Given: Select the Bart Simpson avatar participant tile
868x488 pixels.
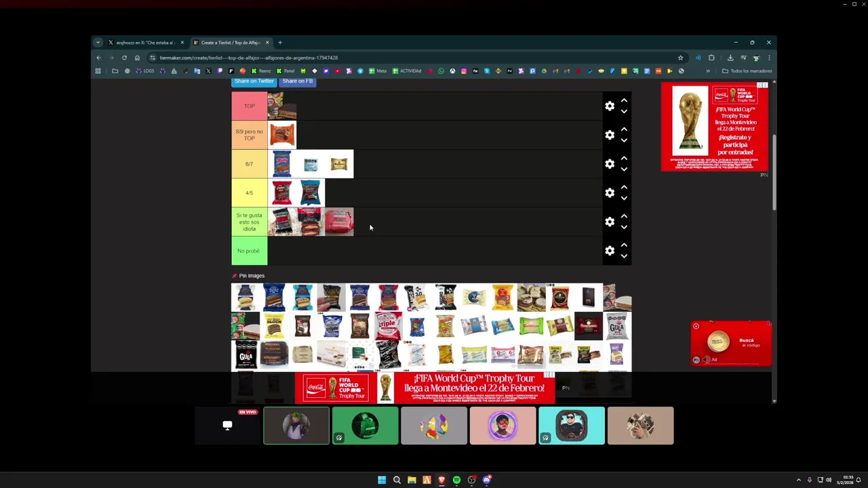Looking at the screenshot, I should point(434,426).
